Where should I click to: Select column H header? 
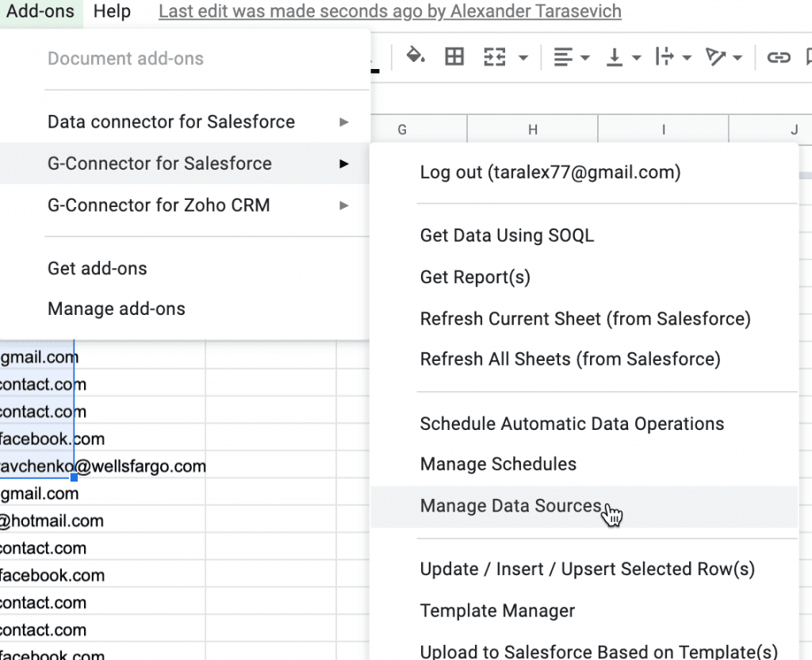pyautogui.click(x=532, y=129)
